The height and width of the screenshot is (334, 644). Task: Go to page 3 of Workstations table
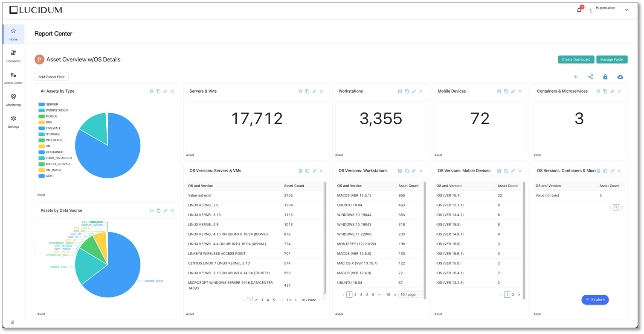[361, 295]
